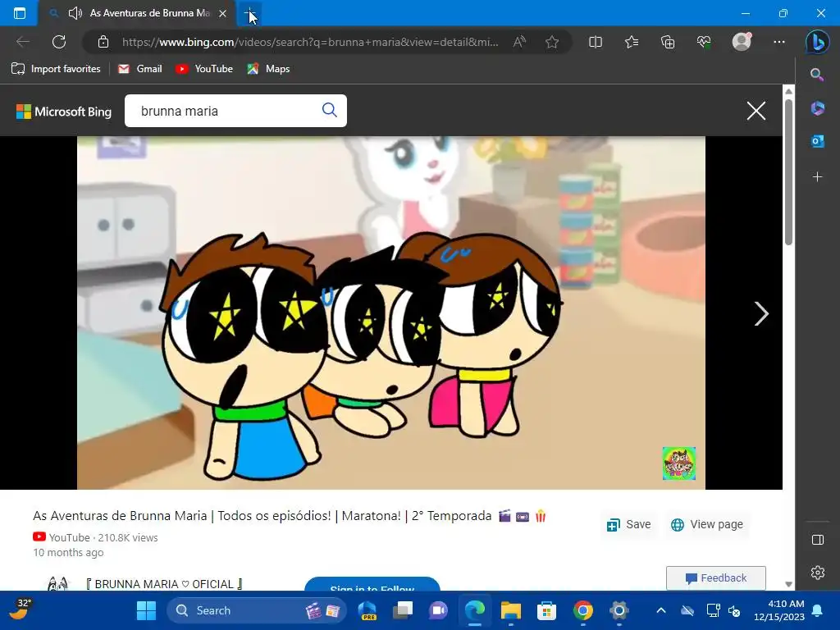Open the notifications bell
This screenshot has width=840, height=630.
coord(818,610)
